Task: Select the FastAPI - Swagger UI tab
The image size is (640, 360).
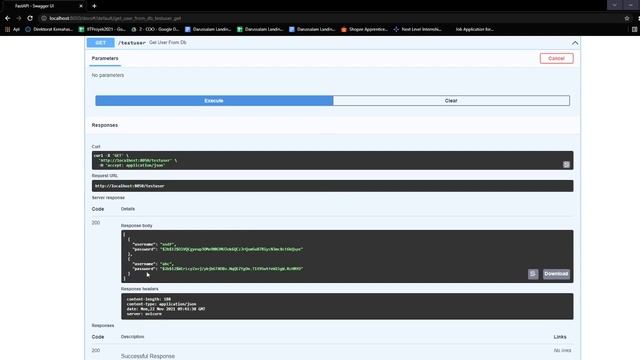Action: [42, 6]
